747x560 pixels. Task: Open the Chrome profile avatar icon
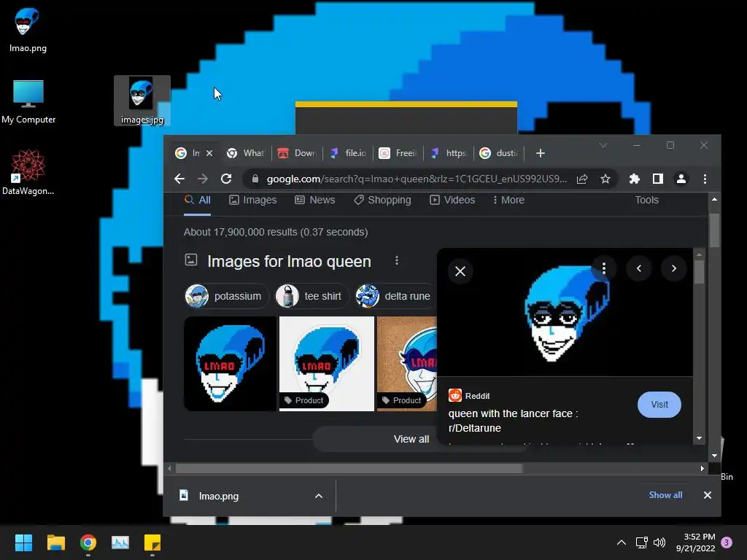681,179
